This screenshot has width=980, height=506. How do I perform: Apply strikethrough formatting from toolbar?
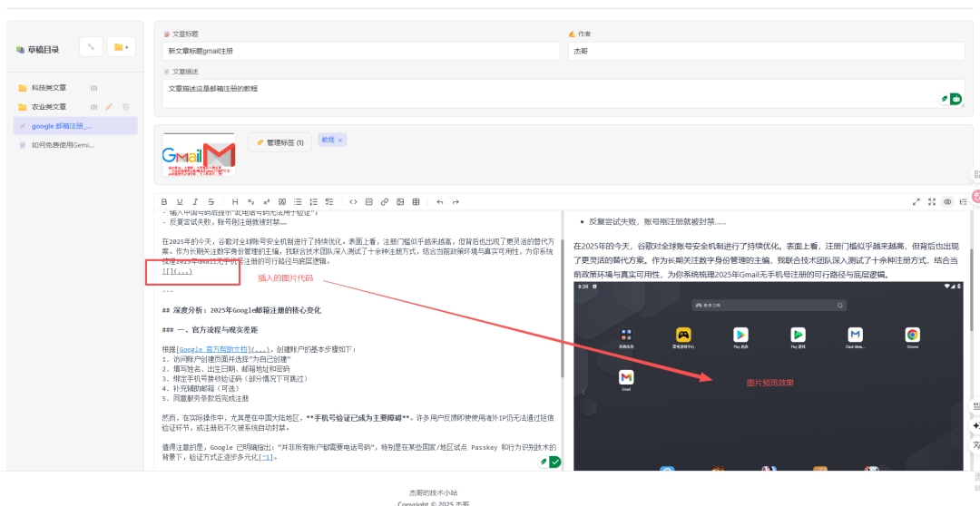click(x=211, y=202)
